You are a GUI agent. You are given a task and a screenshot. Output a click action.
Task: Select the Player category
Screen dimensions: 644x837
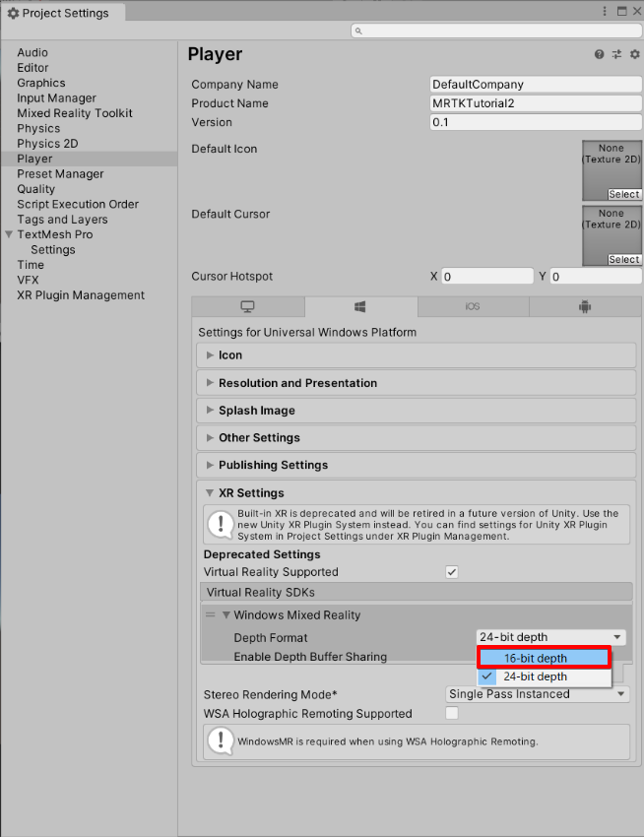(x=89, y=159)
